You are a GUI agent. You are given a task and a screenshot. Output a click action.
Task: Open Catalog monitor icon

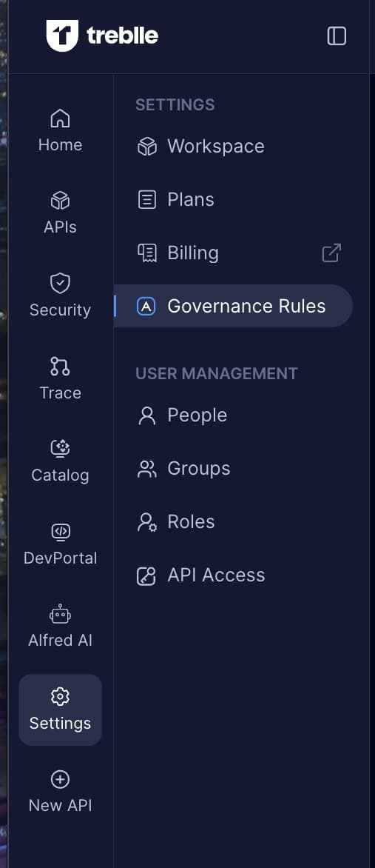(60, 448)
